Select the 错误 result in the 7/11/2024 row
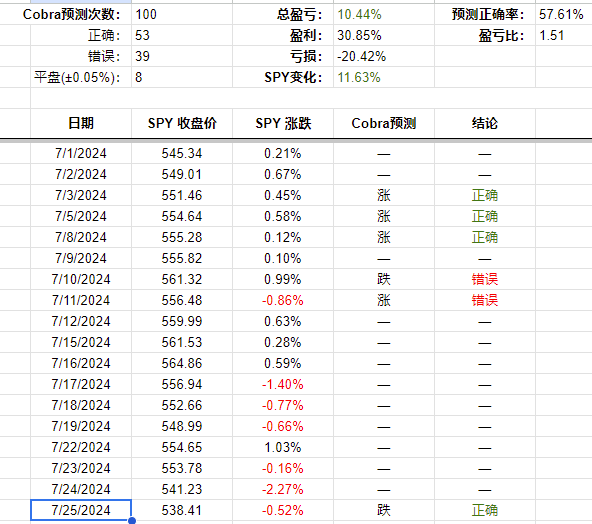This screenshot has width=592, height=524. [485, 301]
